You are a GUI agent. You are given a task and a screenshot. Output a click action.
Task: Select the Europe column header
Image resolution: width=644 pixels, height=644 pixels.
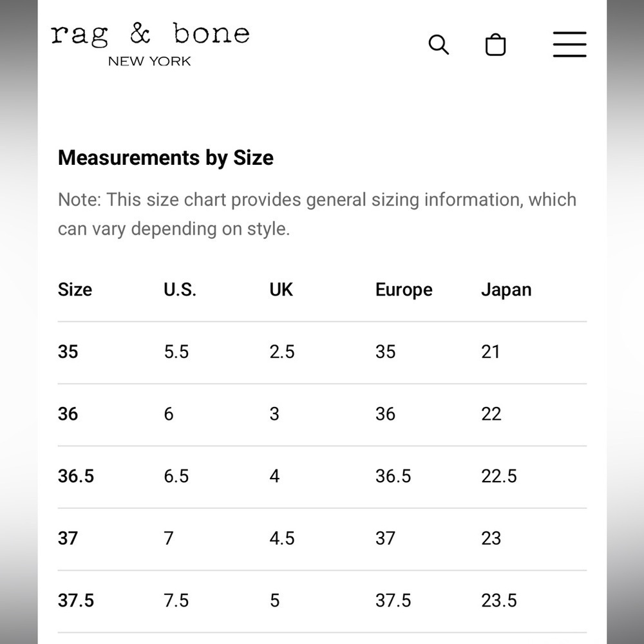pyautogui.click(x=404, y=290)
